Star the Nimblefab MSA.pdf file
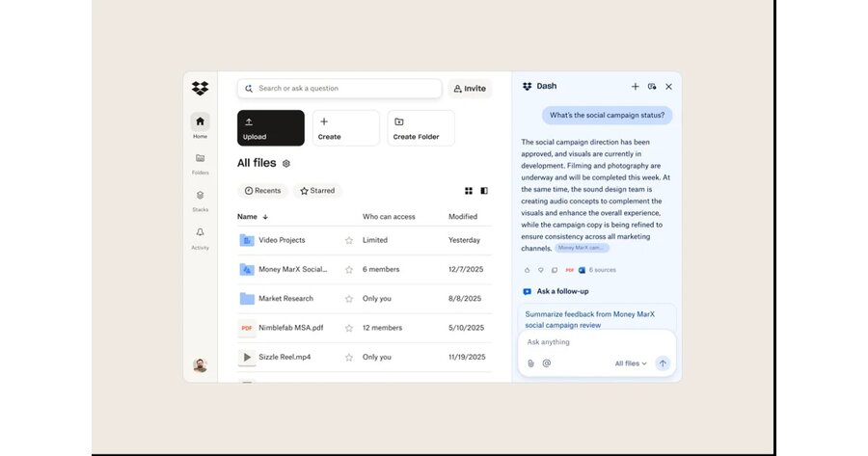Image resolution: width=868 pixels, height=456 pixels. click(349, 328)
